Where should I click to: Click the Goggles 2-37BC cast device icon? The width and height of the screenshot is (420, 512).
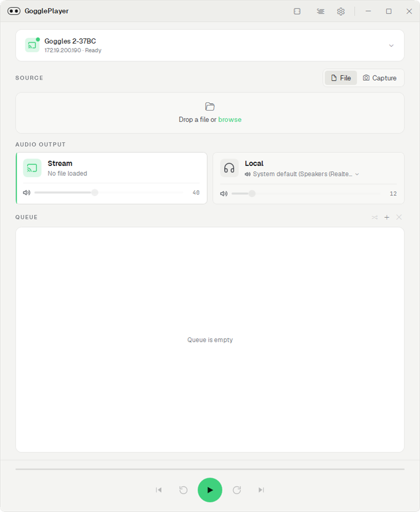[x=32, y=45]
